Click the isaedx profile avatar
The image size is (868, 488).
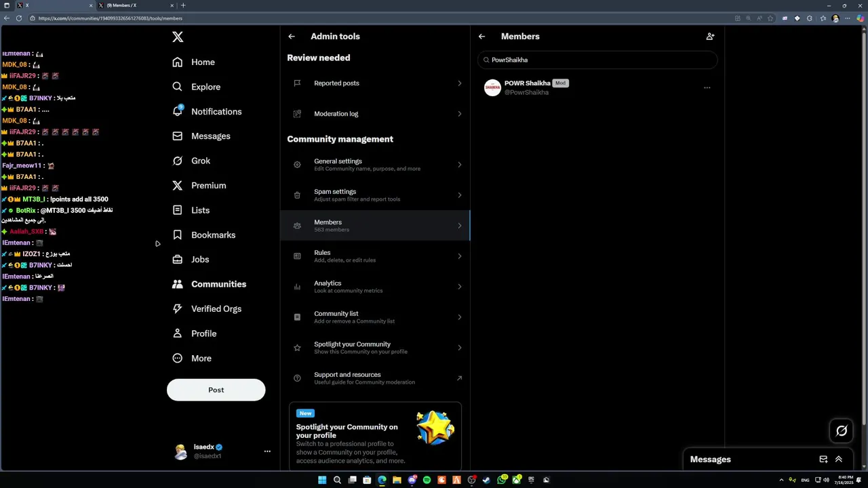point(180,452)
